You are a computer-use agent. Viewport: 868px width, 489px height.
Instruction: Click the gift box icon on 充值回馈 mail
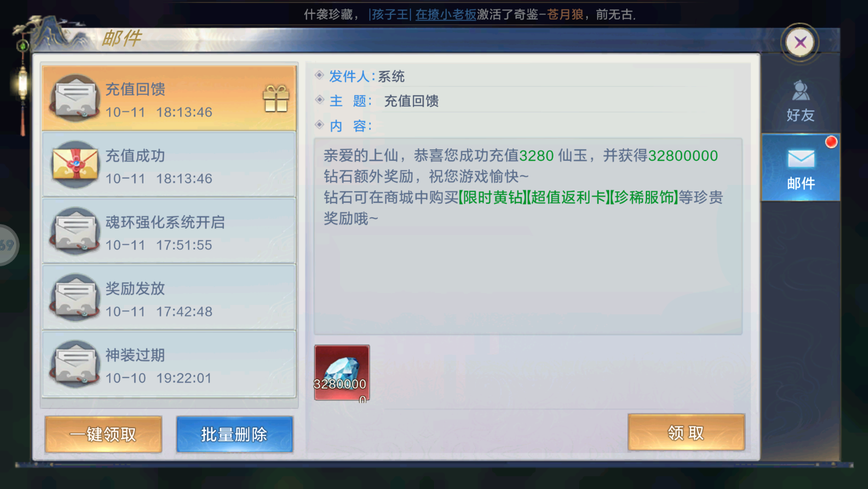coord(276,98)
